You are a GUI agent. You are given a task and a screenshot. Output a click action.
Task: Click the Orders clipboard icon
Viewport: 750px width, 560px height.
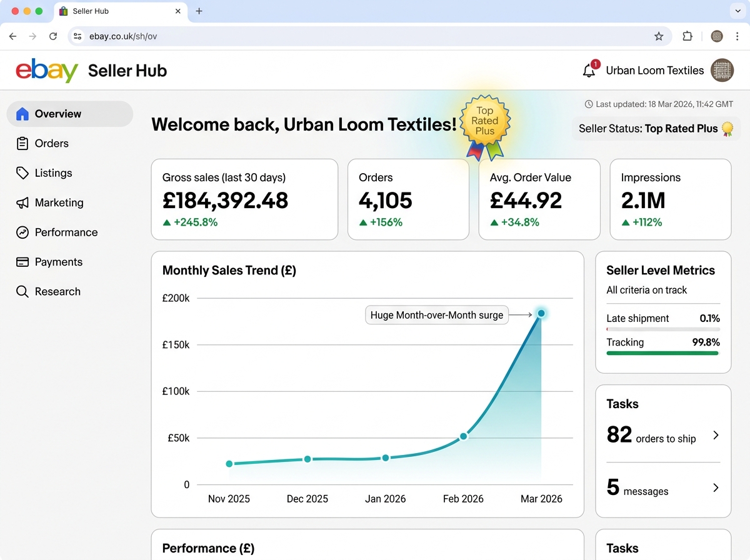(x=22, y=144)
